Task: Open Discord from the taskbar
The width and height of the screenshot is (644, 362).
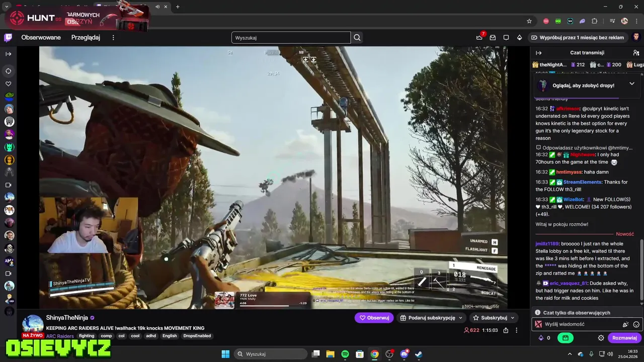Action: coord(404,354)
